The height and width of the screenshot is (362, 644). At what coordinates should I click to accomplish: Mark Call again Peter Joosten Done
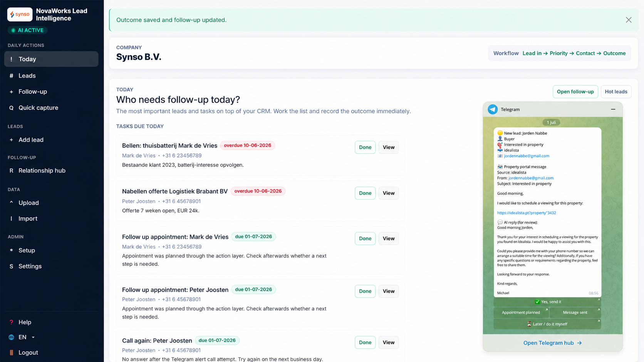[x=365, y=342]
